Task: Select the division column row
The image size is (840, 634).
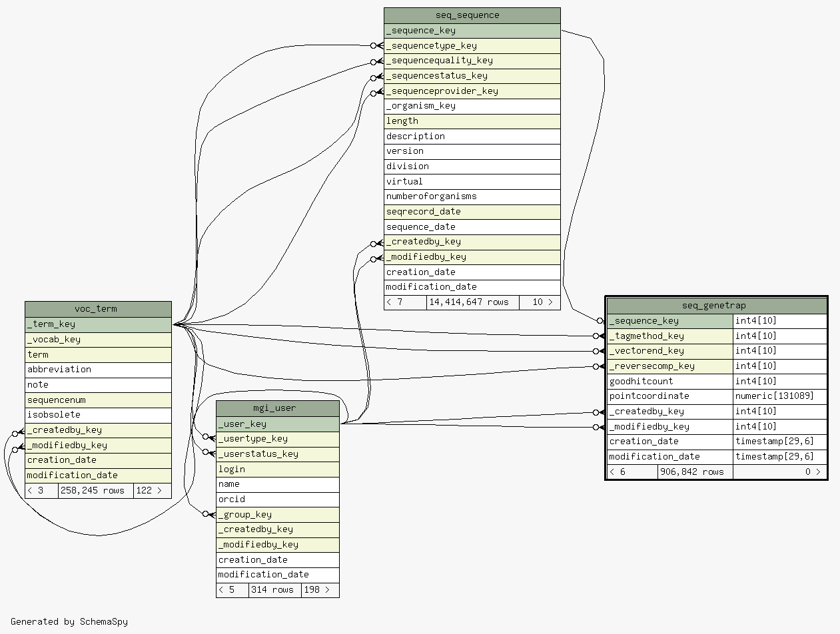Action: coord(472,166)
